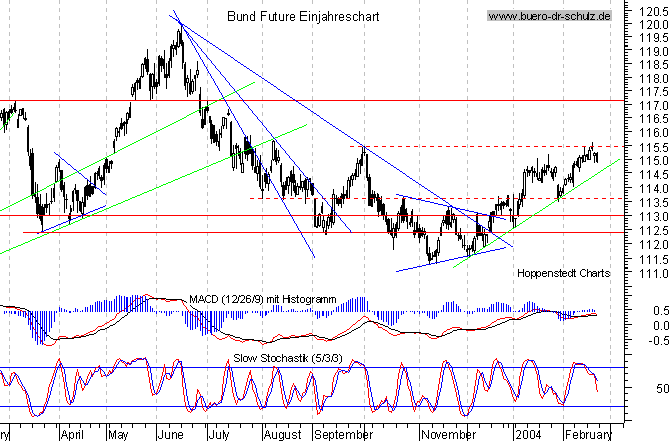
Task: Click the Bund Future Einjahreschart title
Action: pos(283,17)
